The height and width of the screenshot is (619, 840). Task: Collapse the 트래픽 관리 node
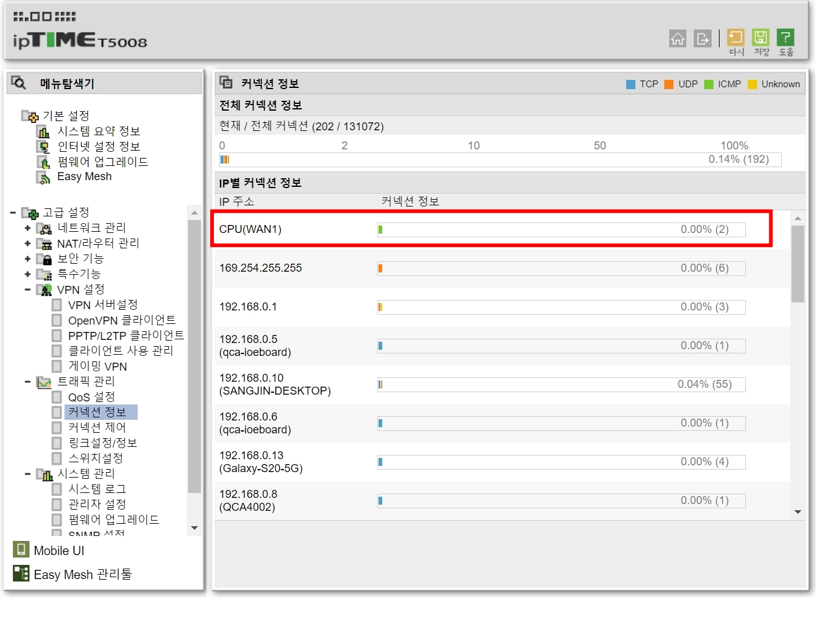pyautogui.click(x=28, y=382)
